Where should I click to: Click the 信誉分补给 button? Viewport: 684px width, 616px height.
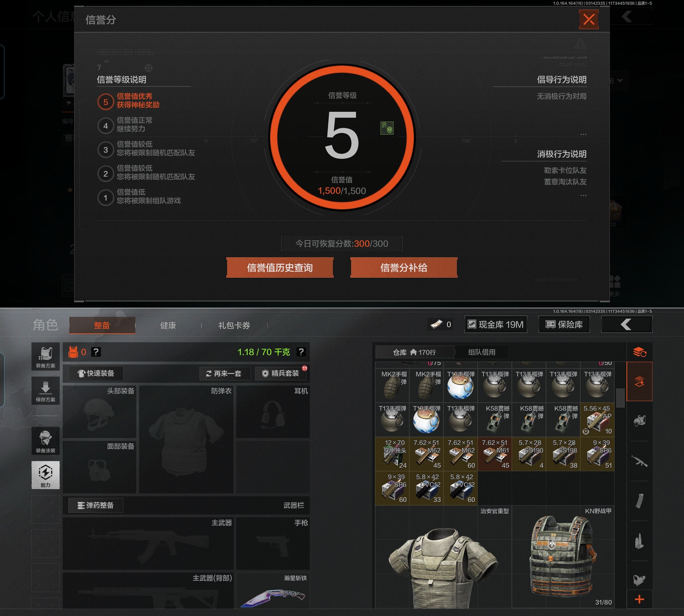404,268
